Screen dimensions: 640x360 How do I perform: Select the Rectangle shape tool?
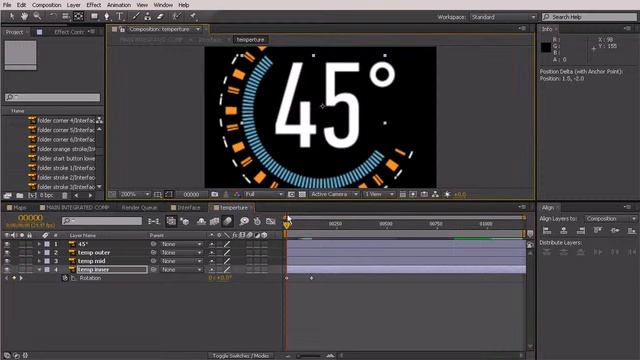pos(94,16)
